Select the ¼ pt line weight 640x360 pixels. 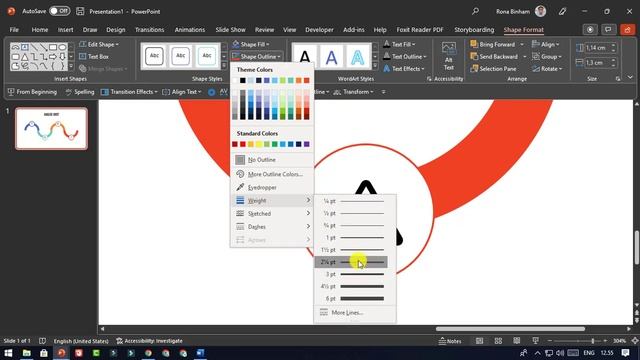(351, 201)
